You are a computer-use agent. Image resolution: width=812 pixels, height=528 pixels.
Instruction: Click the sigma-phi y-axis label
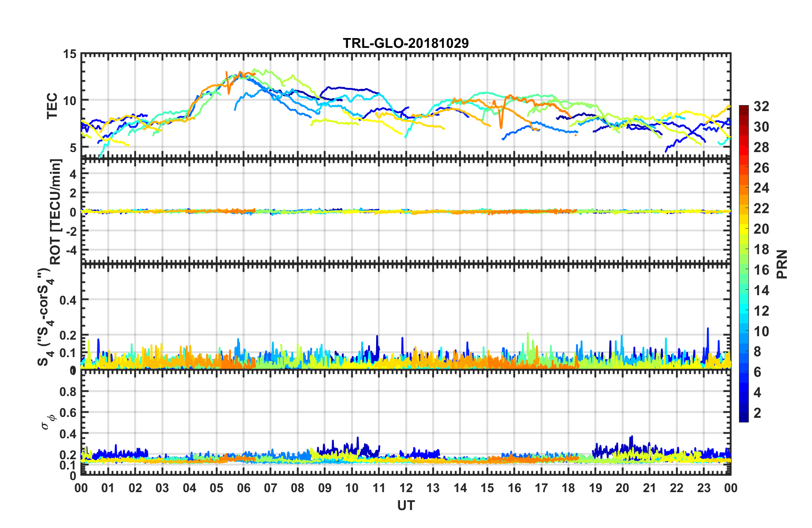(48, 422)
